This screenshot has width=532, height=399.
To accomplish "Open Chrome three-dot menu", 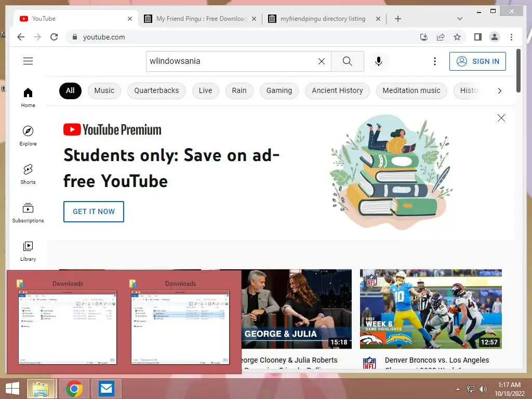I will click(x=511, y=37).
